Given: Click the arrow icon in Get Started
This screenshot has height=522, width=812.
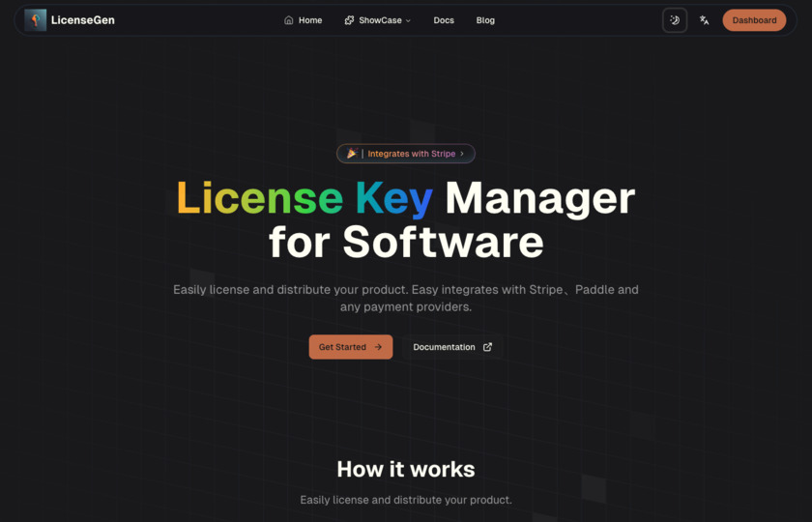Looking at the screenshot, I should click(378, 347).
